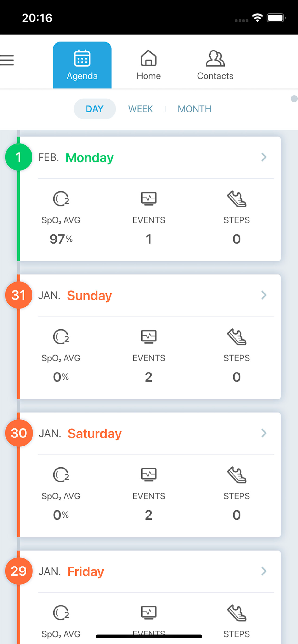
Task: Switch to the DAY view
Action: [95, 109]
